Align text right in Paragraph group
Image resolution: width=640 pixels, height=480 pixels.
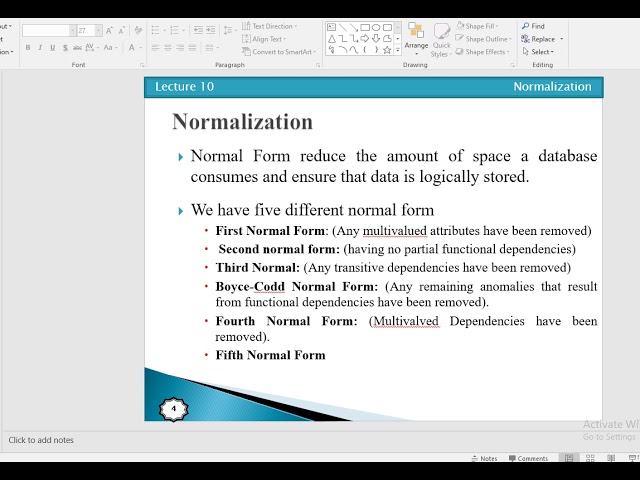tap(180, 48)
